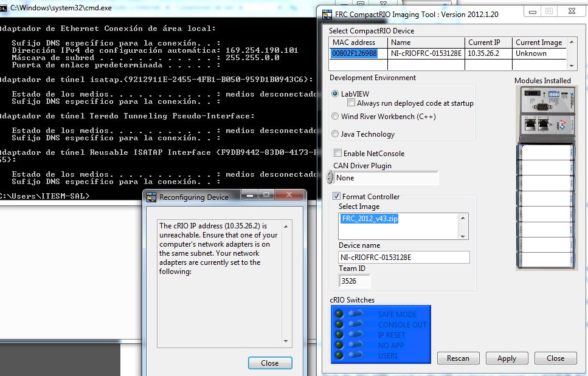
Task: Minimize the Reconfiguring Device dialog
Action: click(251, 195)
